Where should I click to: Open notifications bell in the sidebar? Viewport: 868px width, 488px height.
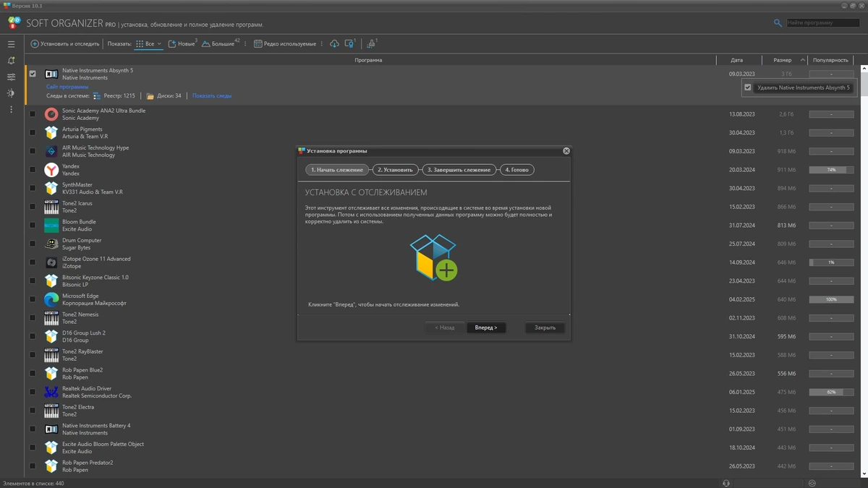click(11, 61)
